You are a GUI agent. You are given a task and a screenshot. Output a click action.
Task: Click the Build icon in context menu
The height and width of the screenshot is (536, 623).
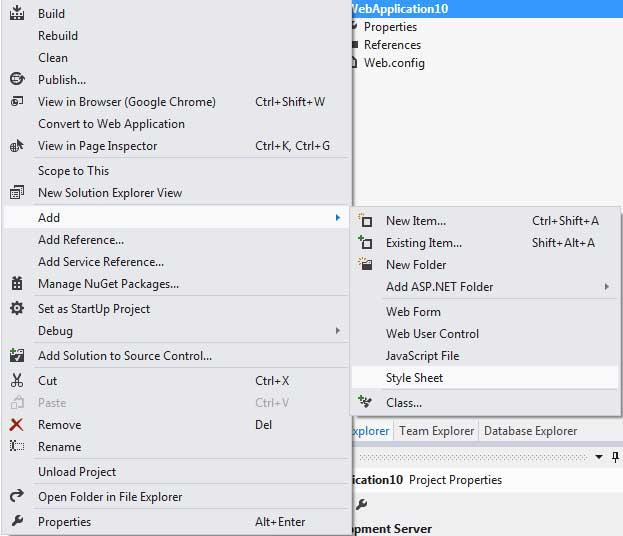tap(17, 13)
